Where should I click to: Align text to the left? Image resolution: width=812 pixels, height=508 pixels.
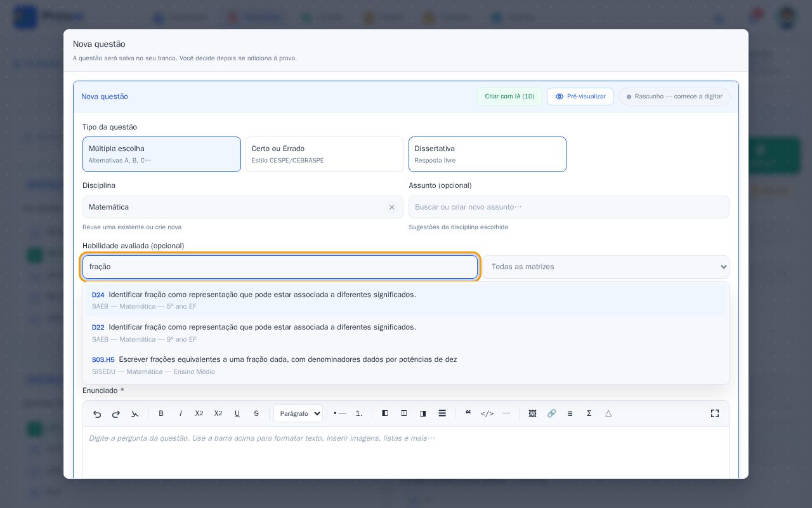pyautogui.click(x=385, y=413)
